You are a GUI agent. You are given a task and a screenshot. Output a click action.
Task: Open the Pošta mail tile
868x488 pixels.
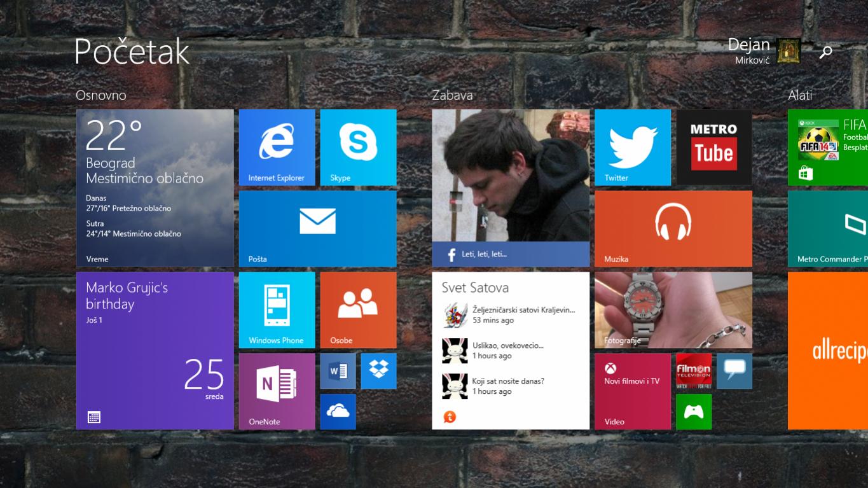click(317, 228)
